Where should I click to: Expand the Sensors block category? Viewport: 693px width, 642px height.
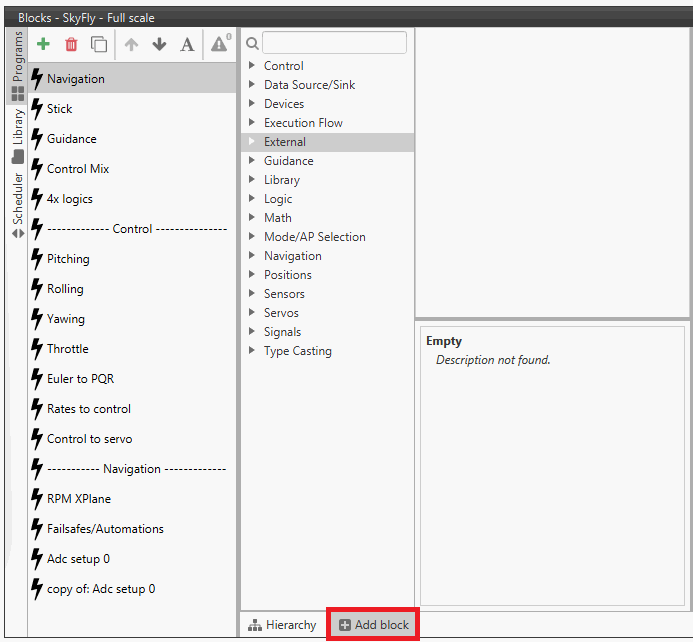click(252, 294)
